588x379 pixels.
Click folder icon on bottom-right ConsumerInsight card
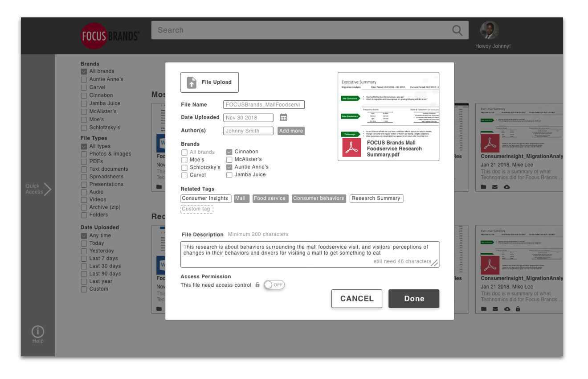click(x=483, y=309)
